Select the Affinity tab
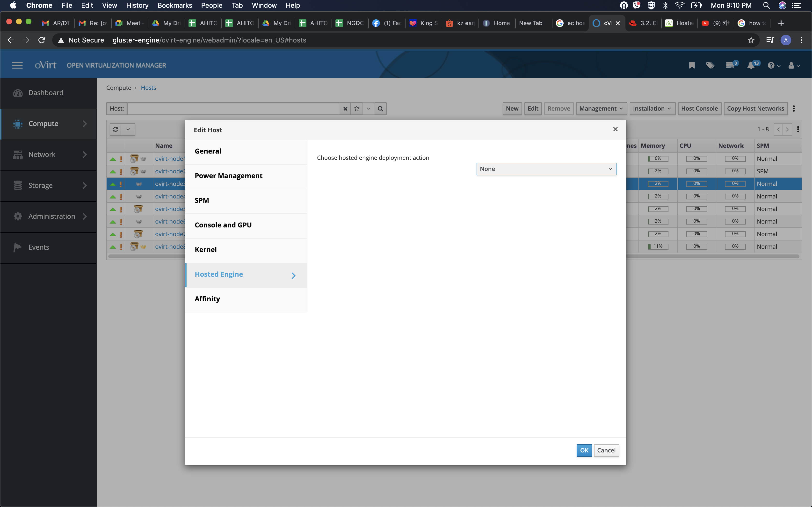 (207, 299)
